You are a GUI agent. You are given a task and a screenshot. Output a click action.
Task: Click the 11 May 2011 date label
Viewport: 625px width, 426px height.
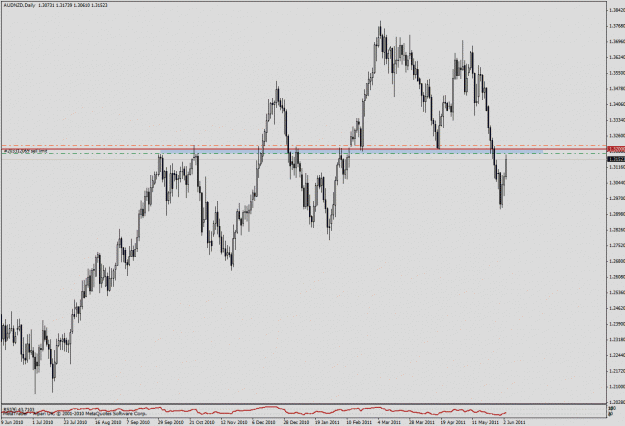[x=485, y=422]
